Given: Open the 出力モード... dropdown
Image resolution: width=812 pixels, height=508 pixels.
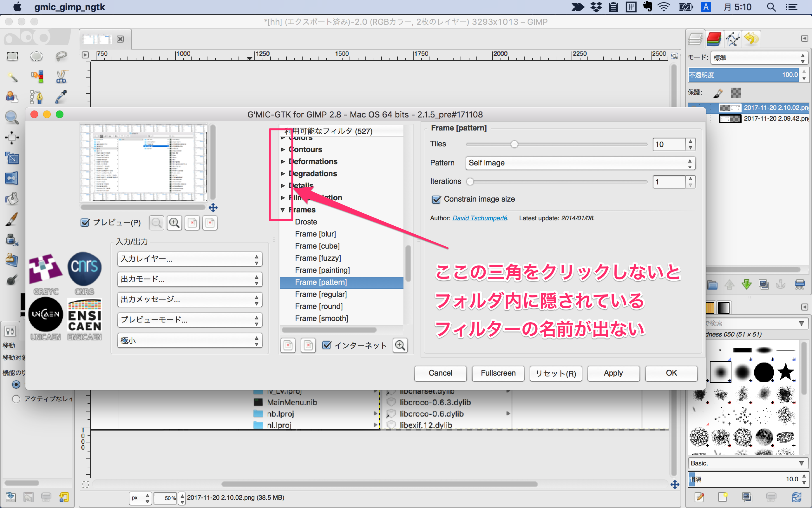Looking at the screenshot, I should [x=190, y=279].
